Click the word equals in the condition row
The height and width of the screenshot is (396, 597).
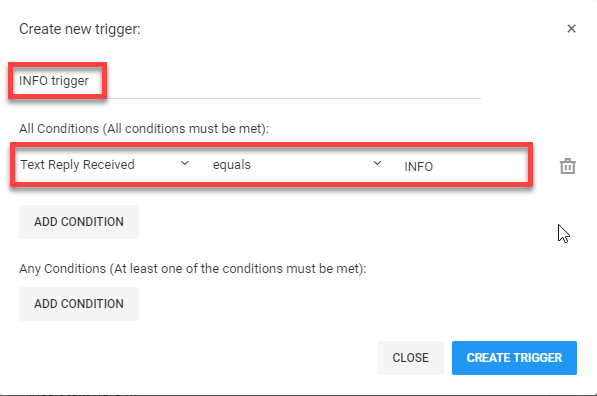[231, 165]
